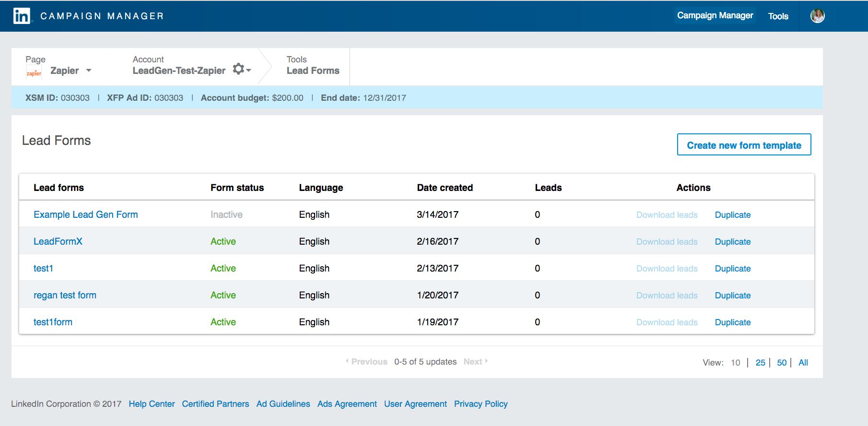Open the LeadGen-Test-Zapier account breadcrumb
This screenshot has width=868, height=426.
click(x=178, y=71)
